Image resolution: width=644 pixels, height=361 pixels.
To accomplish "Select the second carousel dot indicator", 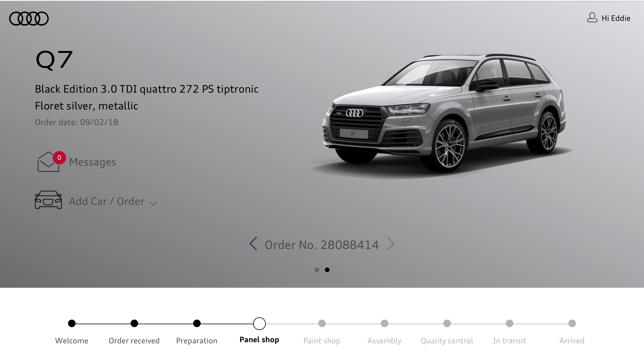I will 327,270.
